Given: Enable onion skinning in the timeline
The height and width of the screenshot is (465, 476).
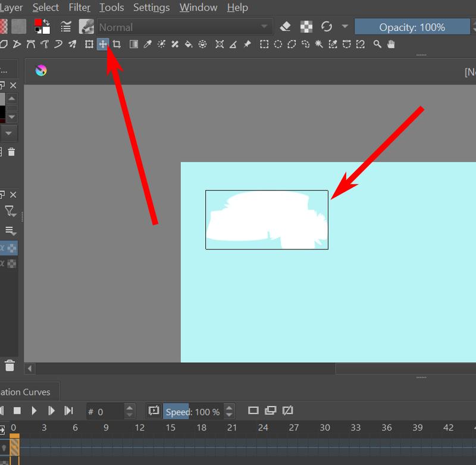Looking at the screenshot, I should click(271, 411).
